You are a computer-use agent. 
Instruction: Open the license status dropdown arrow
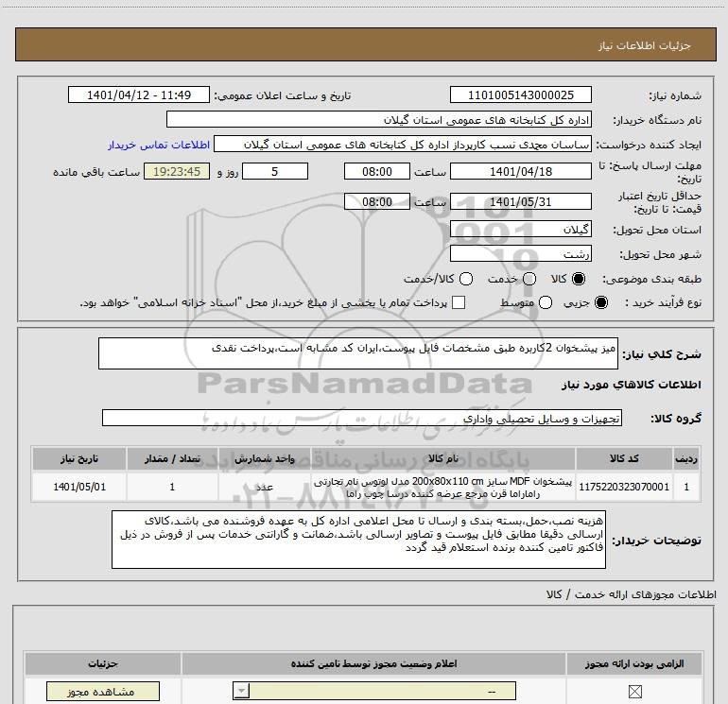pyautogui.click(x=241, y=692)
